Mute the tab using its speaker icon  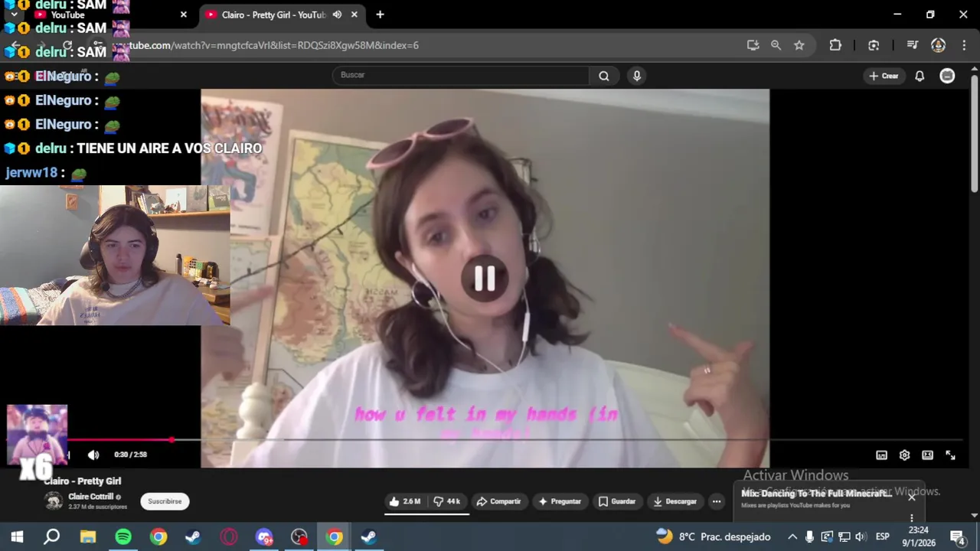coord(337,15)
